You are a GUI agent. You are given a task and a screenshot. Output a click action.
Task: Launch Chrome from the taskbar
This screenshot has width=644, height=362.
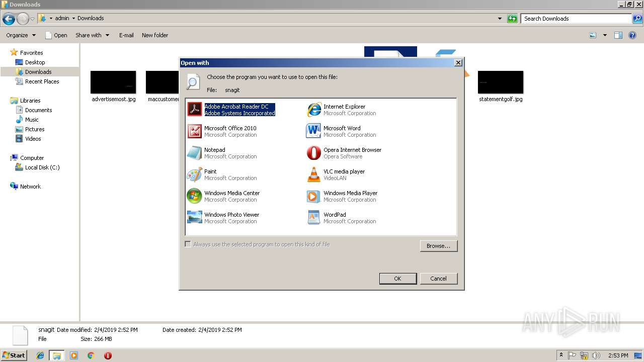point(91,355)
